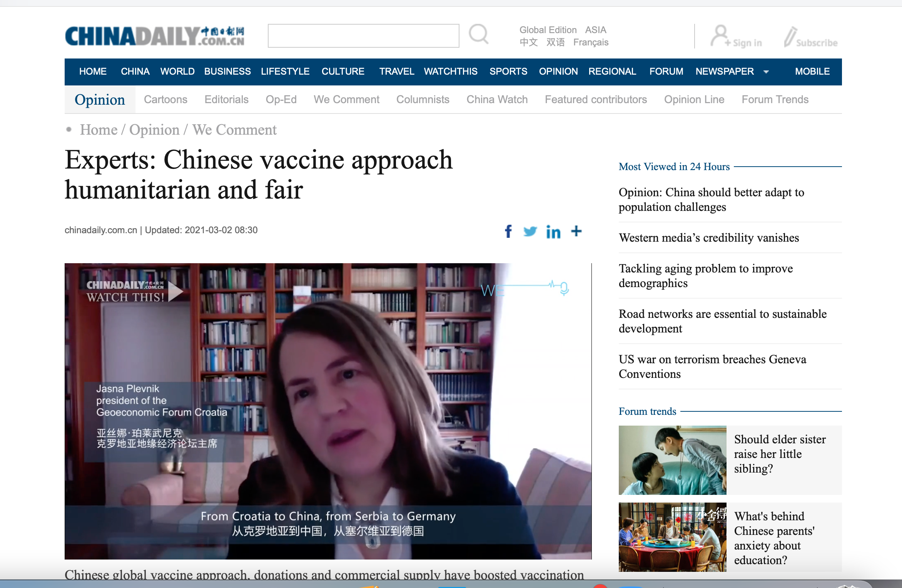Open more sharing options plus icon
This screenshot has height=588, width=902.
tap(576, 231)
